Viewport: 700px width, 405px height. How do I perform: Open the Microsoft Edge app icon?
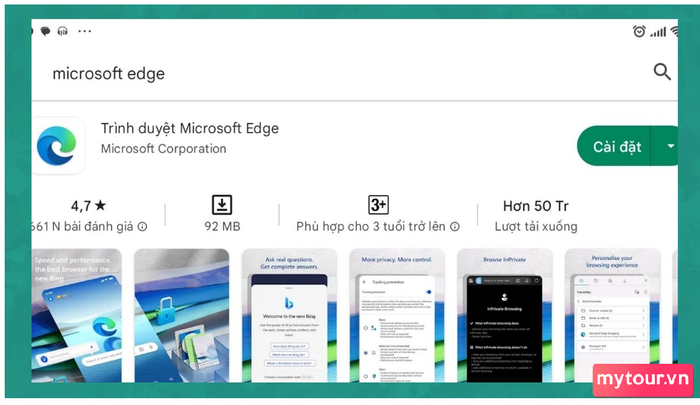coord(57,146)
